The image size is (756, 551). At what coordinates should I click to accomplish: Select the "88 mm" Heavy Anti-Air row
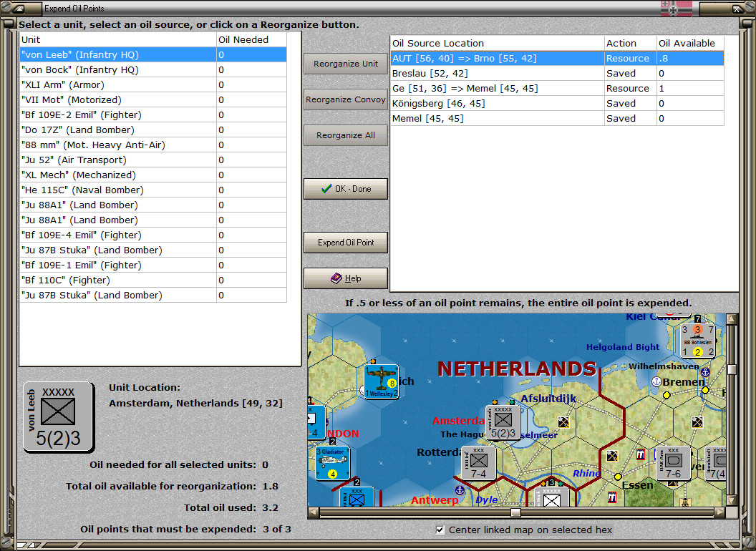153,145
